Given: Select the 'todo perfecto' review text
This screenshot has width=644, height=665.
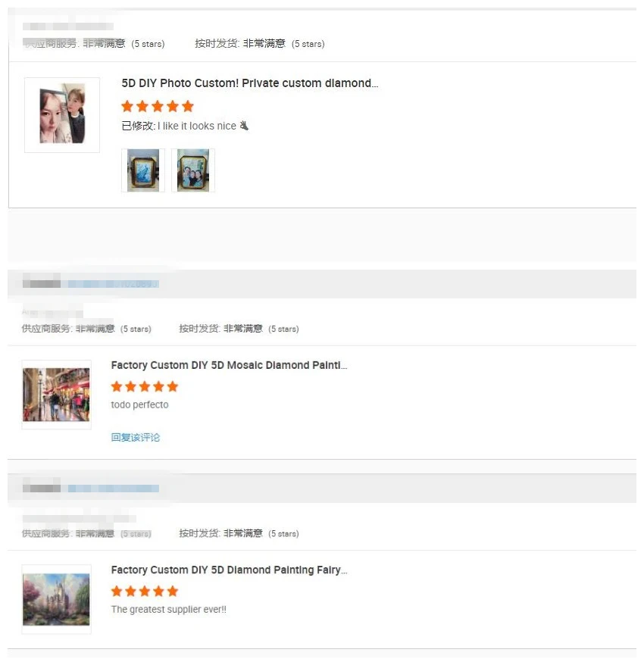Looking at the screenshot, I should [x=139, y=404].
